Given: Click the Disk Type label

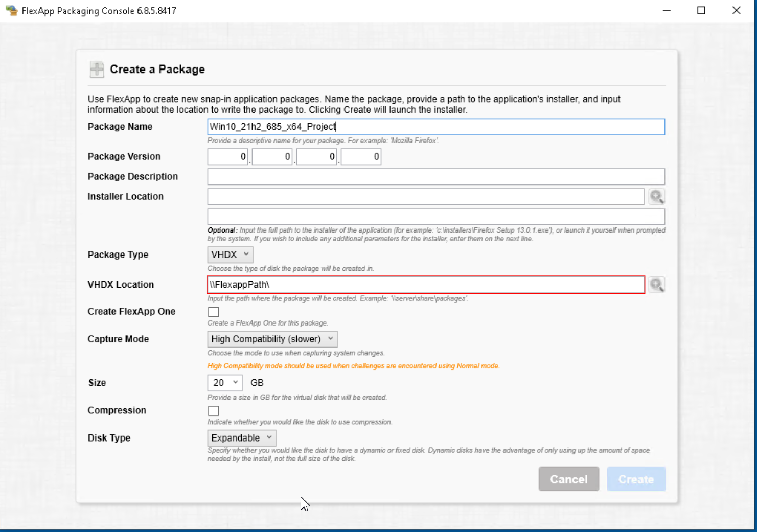Looking at the screenshot, I should click(109, 438).
